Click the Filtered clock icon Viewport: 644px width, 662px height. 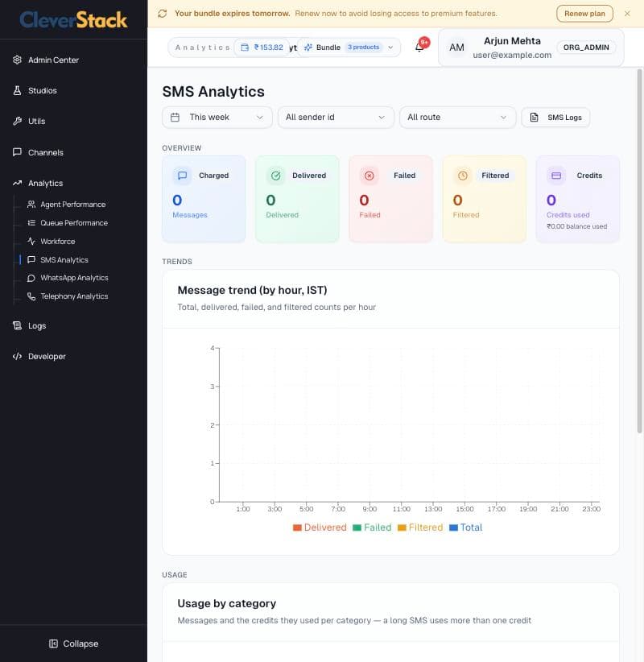pyautogui.click(x=463, y=176)
